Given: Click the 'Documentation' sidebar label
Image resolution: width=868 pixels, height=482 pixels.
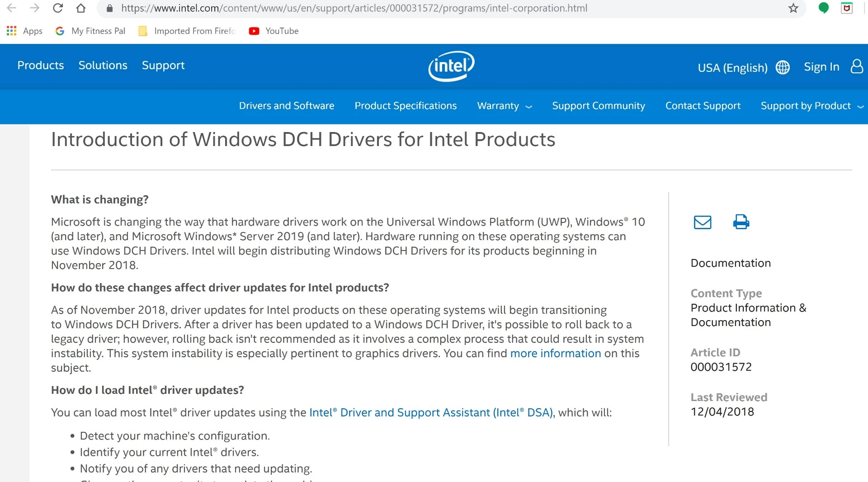Looking at the screenshot, I should pos(731,263).
